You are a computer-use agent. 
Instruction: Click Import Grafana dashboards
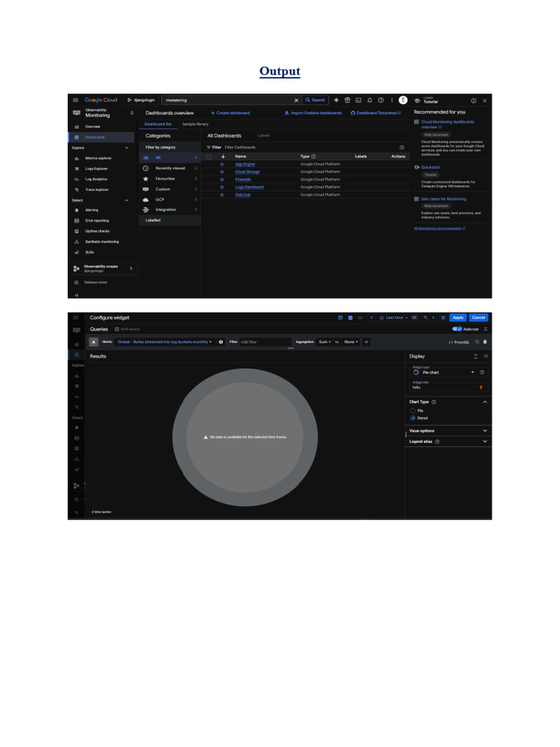coord(313,113)
